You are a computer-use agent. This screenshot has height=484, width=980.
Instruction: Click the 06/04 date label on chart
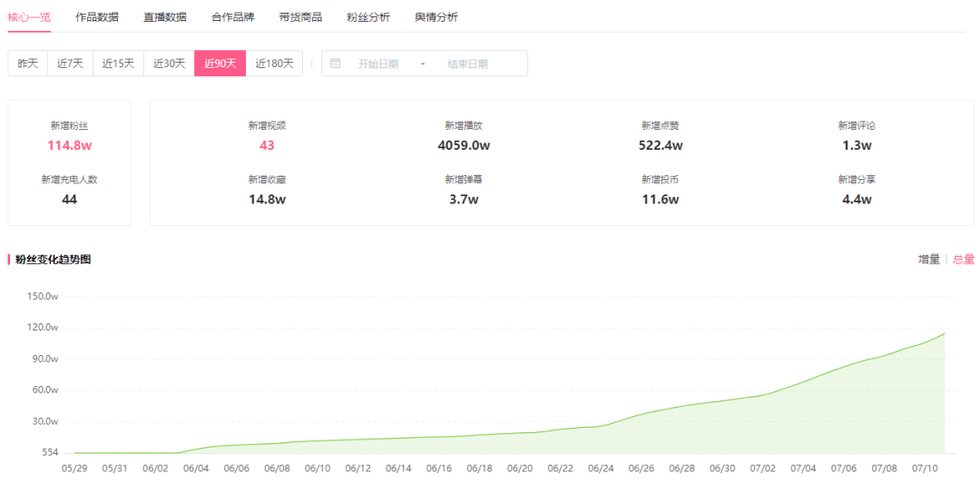click(x=196, y=468)
